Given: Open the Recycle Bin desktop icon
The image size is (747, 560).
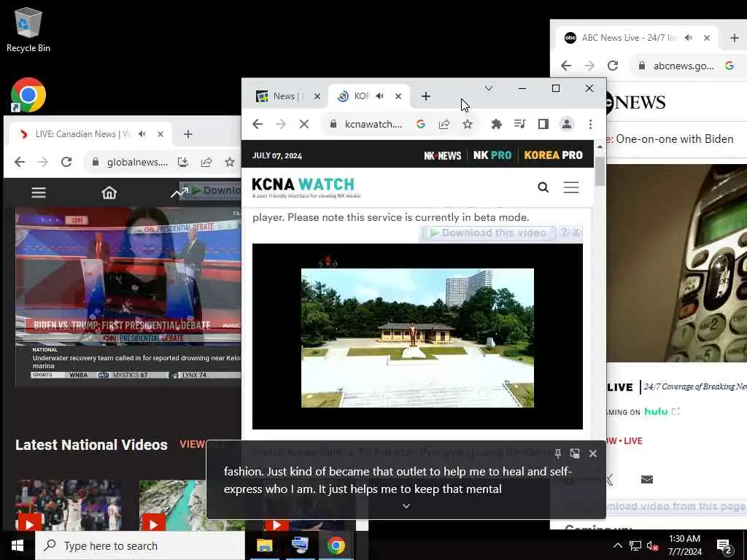Looking at the screenshot, I should point(28,29).
